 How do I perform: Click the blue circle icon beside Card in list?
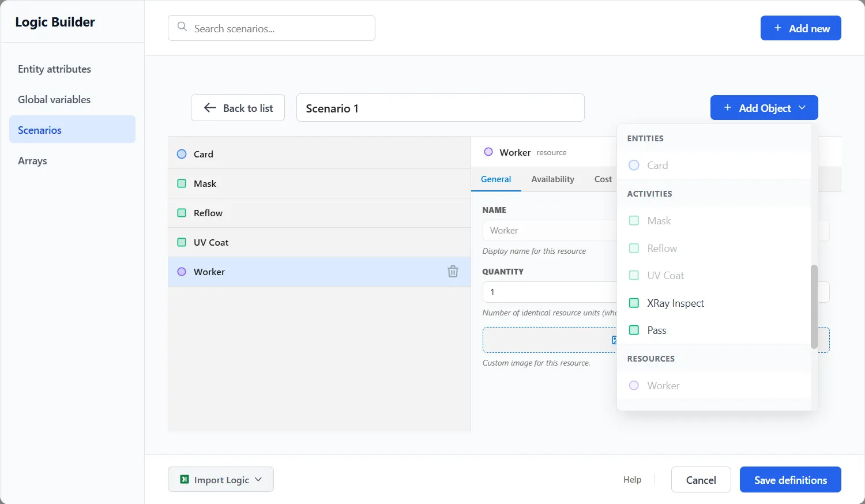(182, 154)
